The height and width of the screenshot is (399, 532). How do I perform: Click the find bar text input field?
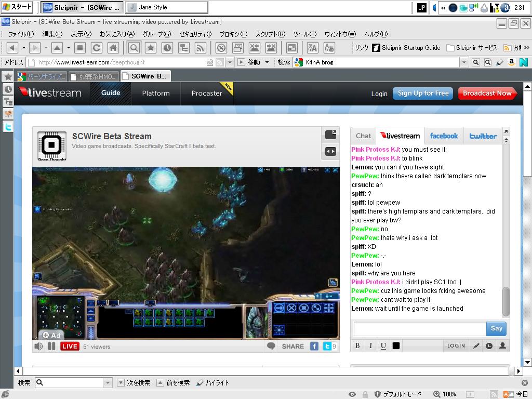pos(70,383)
